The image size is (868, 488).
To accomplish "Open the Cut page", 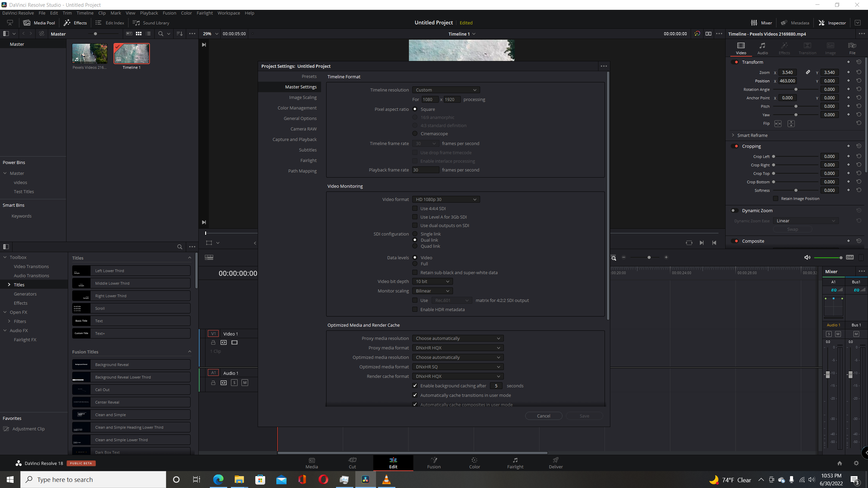I will (352, 463).
